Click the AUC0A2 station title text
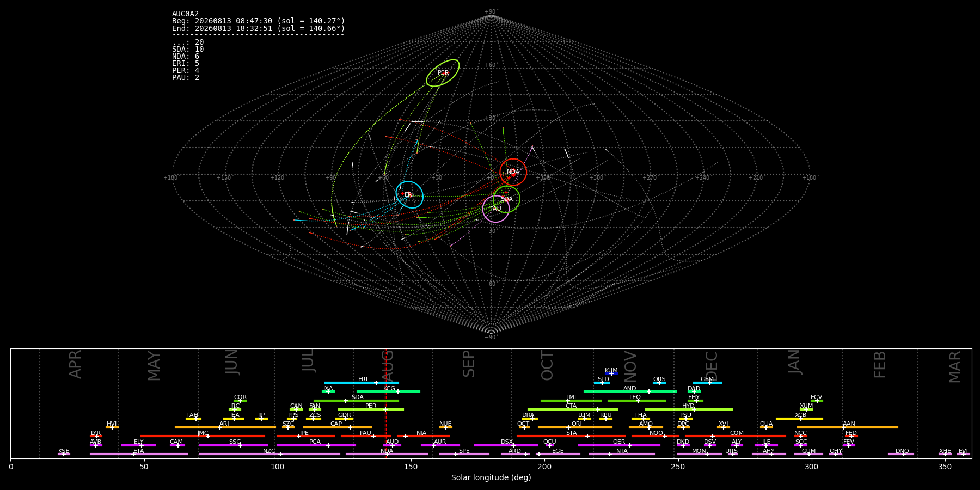Viewport: 980px width, 490px height. (185, 14)
